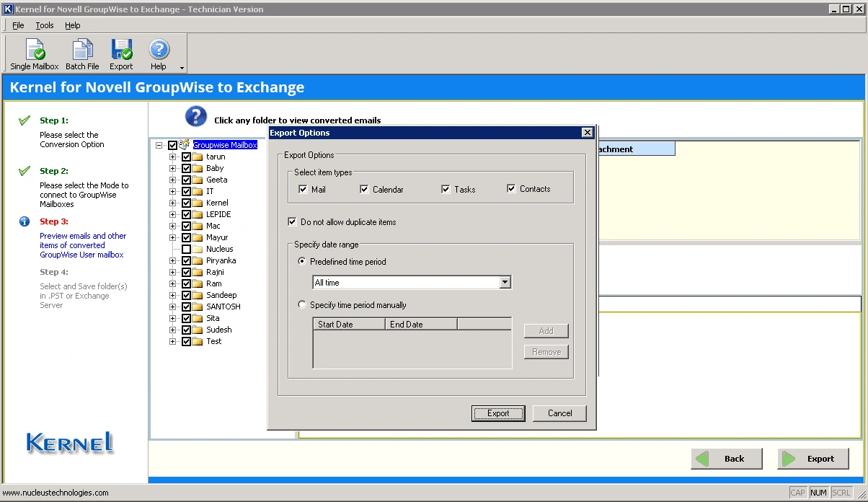Click the toolbar overflow arrow beside Help
This screenshot has width=868, height=502.
[x=182, y=68]
